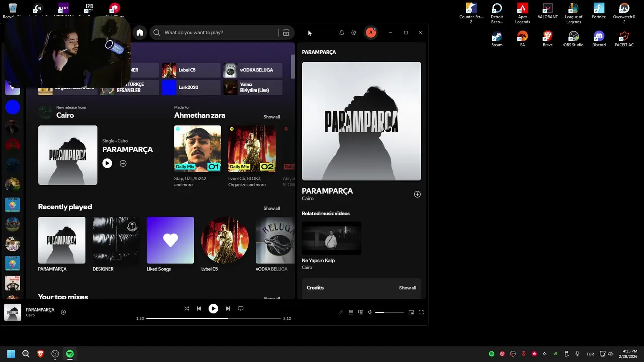Image resolution: width=644 pixels, height=362 pixels.
Task: Open Steam desktop shortcut
Action: [497, 39]
